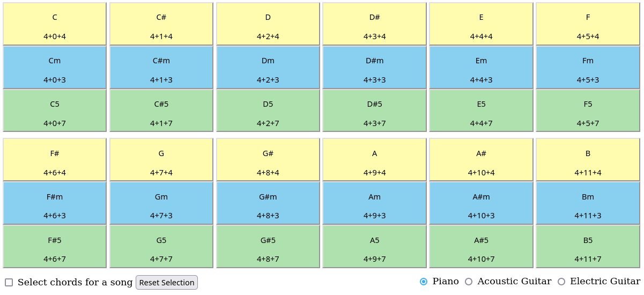Select the Piano instrument option
The width and height of the screenshot is (644, 295).
coord(424,282)
